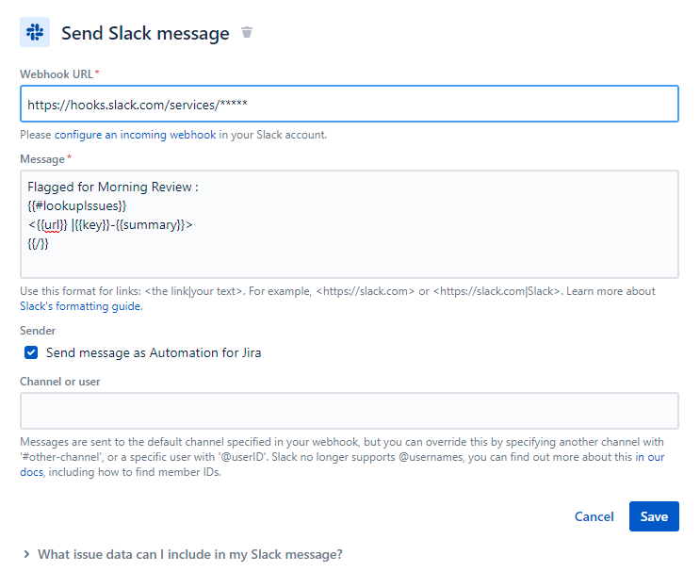Cancel the Slack message configuration
700x588 pixels.
click(594, 516)
